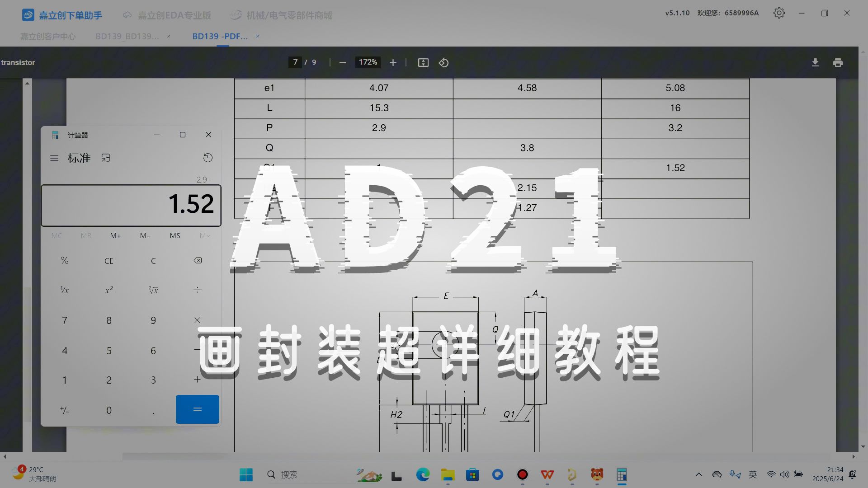This screenshot has width=868, height=488.
Task: Open the Windows Start menu
Action: click(246, 475)
